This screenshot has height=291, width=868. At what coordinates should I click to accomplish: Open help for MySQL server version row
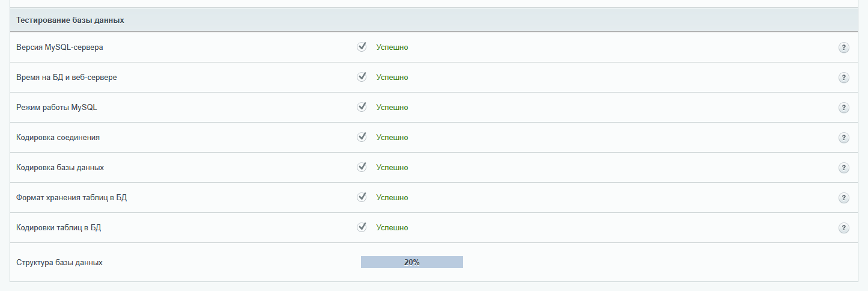click(843, 47)
